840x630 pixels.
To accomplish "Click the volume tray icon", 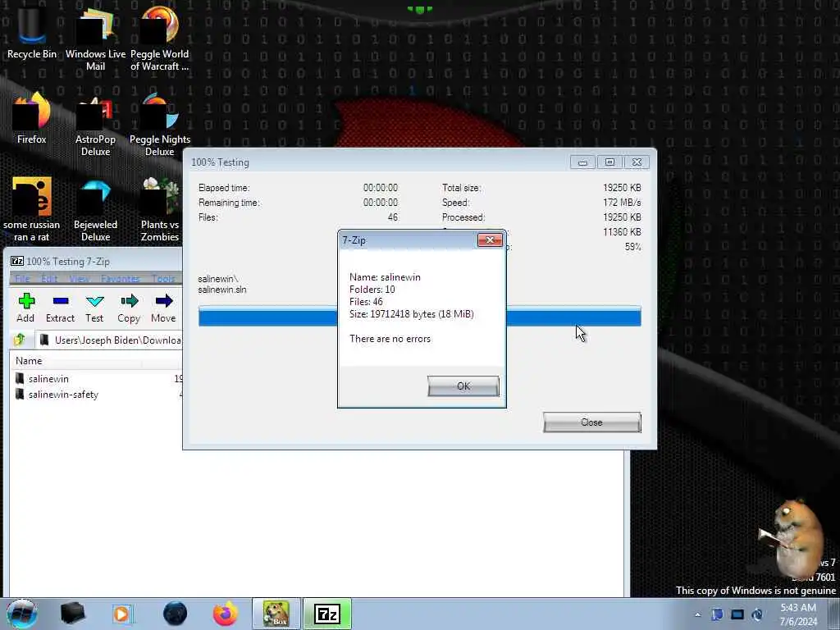I will click(757, 614).
